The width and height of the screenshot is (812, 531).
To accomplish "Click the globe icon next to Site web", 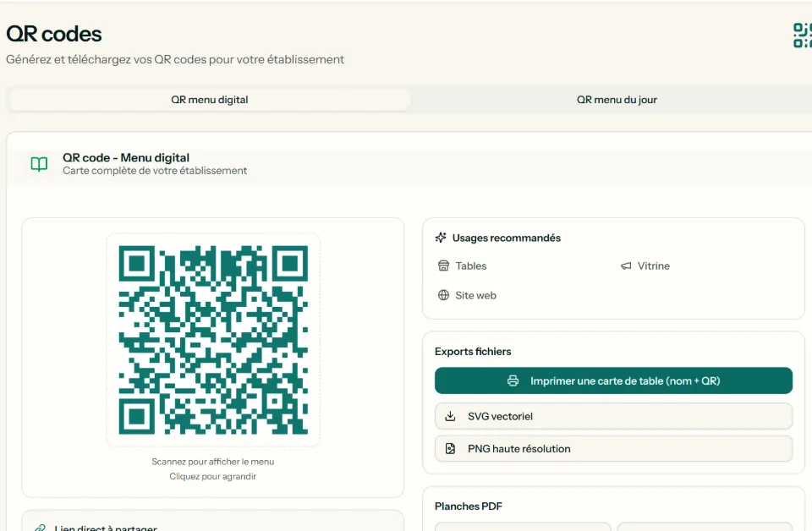I will 444,296.
